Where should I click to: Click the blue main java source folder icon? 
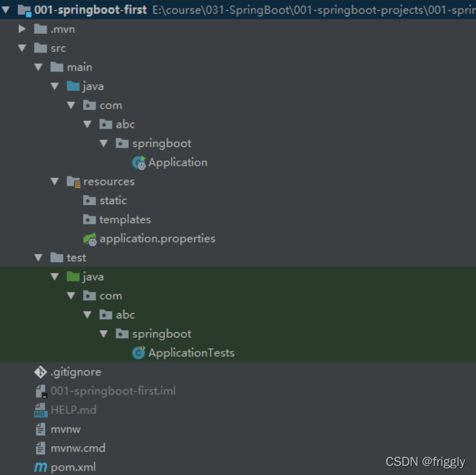(x=73, y=86)
